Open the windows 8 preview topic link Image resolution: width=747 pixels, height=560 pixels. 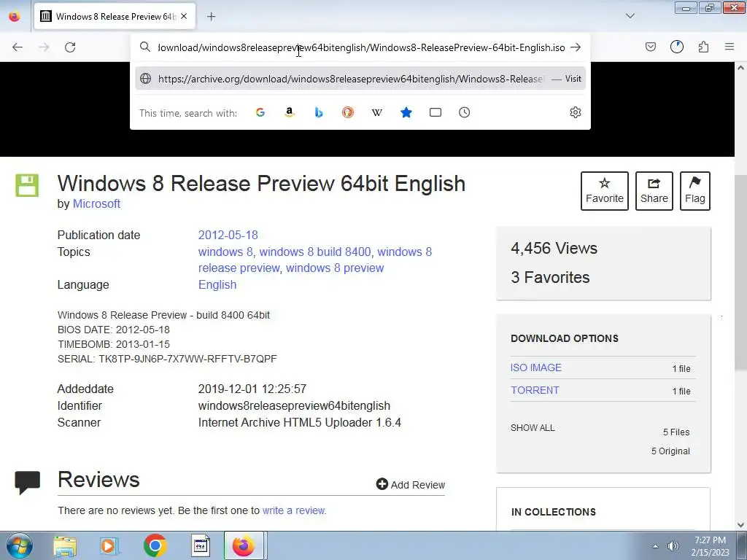(335, 268)
